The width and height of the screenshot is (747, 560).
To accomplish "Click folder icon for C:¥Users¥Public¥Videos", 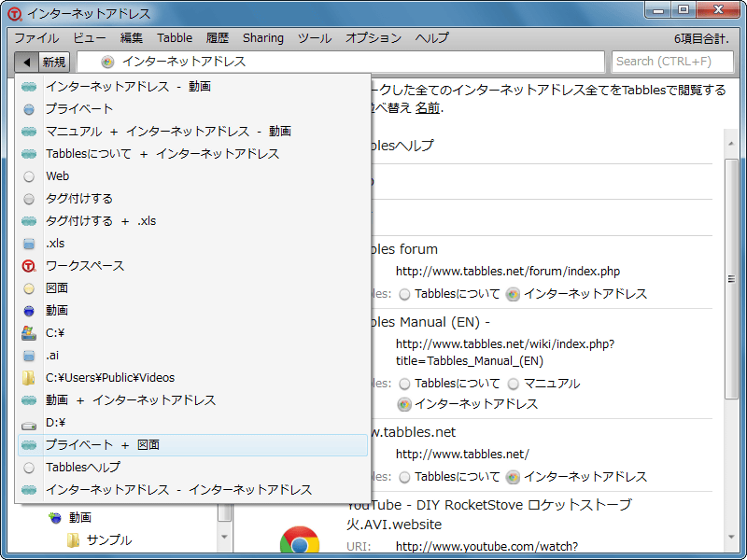I will (x=29, y=378).
